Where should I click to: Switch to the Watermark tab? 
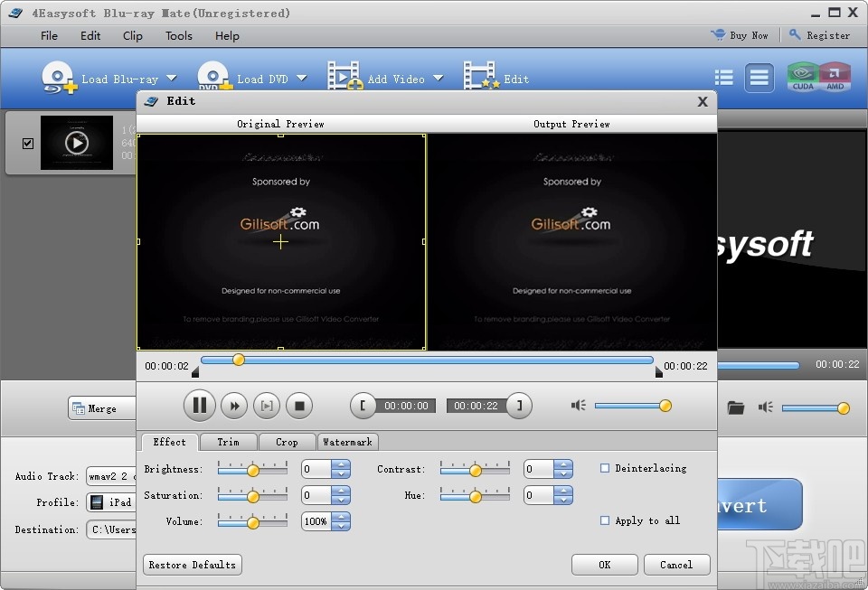[x=347, y=442]
